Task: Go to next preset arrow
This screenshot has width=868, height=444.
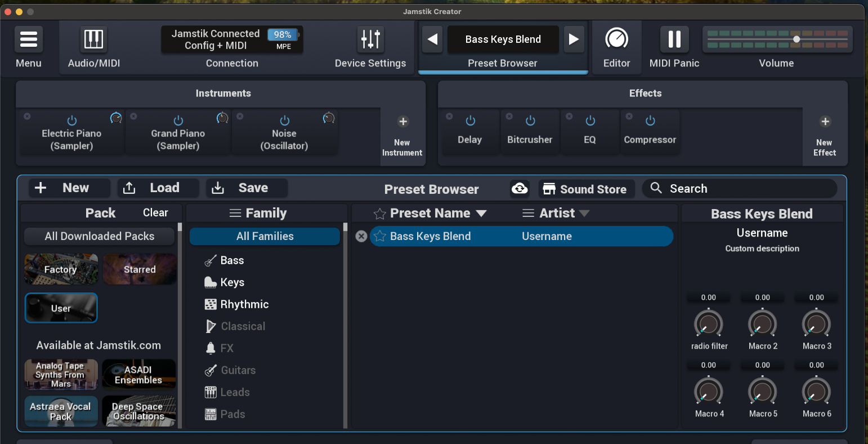Action: (x=574, y=39)
